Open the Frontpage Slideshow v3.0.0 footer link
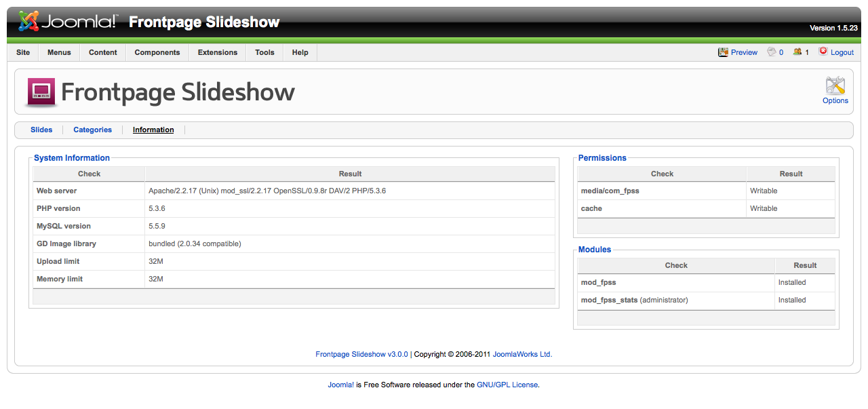 [x=362, y=354]
